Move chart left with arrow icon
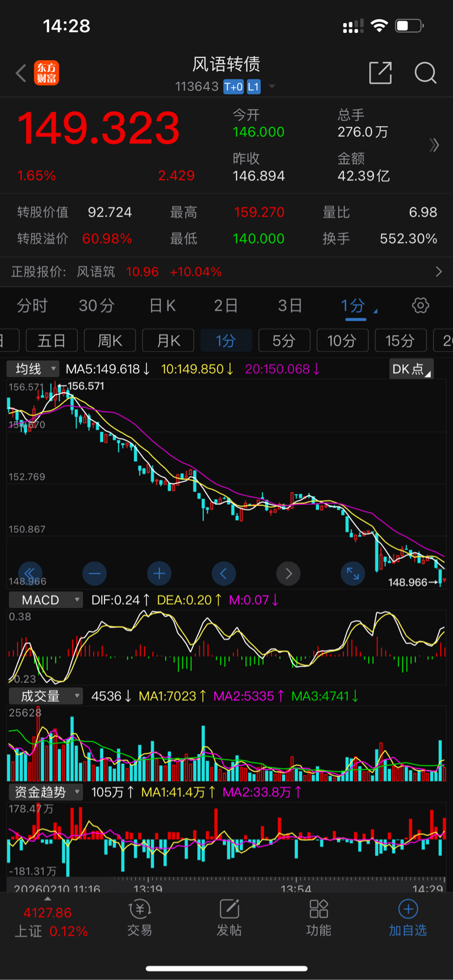 [224, 573]
